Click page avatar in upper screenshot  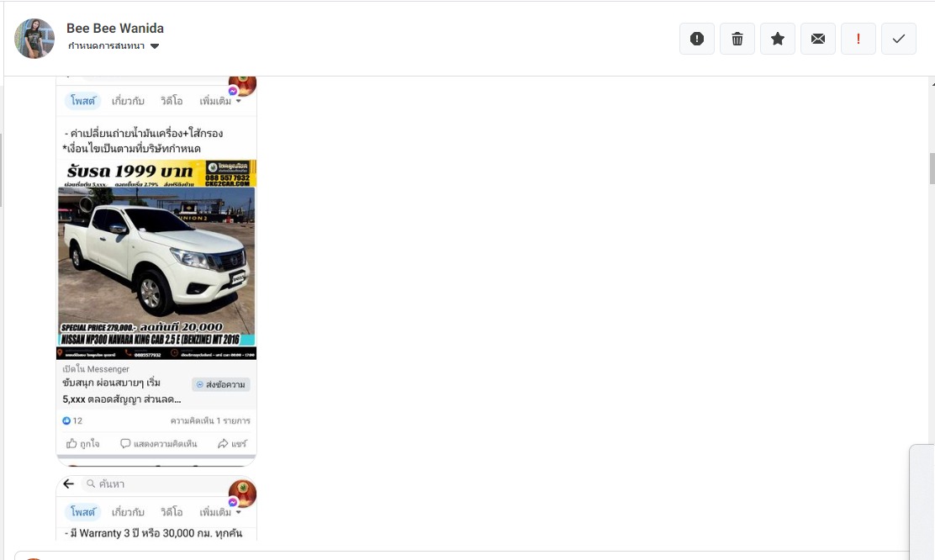(x=243, y=86)
